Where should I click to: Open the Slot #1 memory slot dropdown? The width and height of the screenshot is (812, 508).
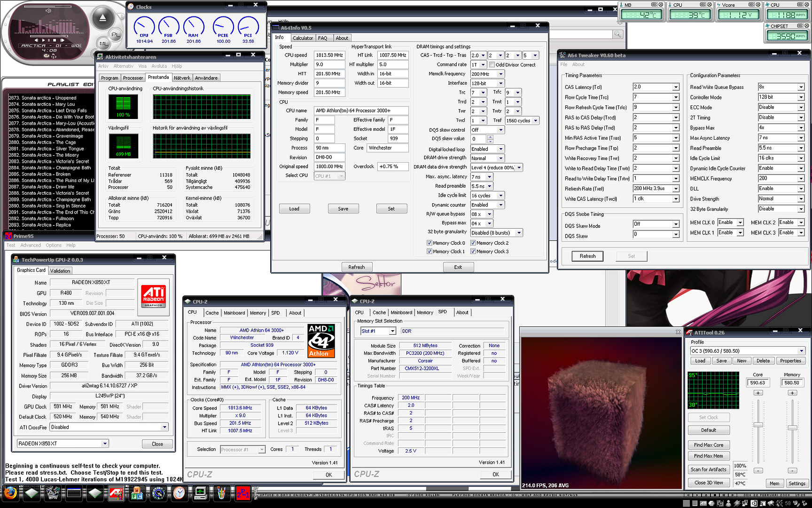click(392, 331)
